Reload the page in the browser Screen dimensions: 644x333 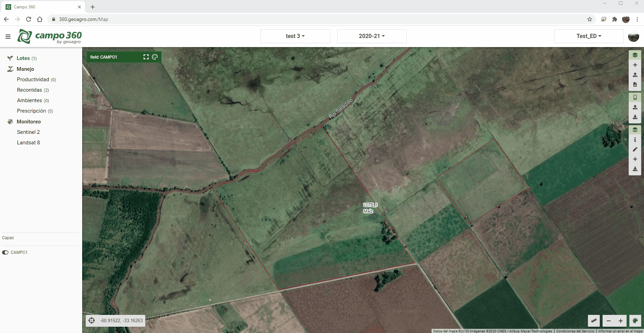click(x=29, y=19)
